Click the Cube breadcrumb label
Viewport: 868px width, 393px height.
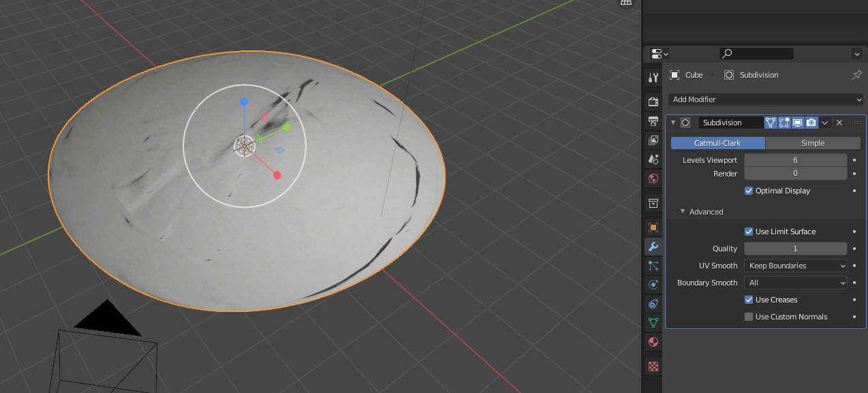click(x=694, y=75)
